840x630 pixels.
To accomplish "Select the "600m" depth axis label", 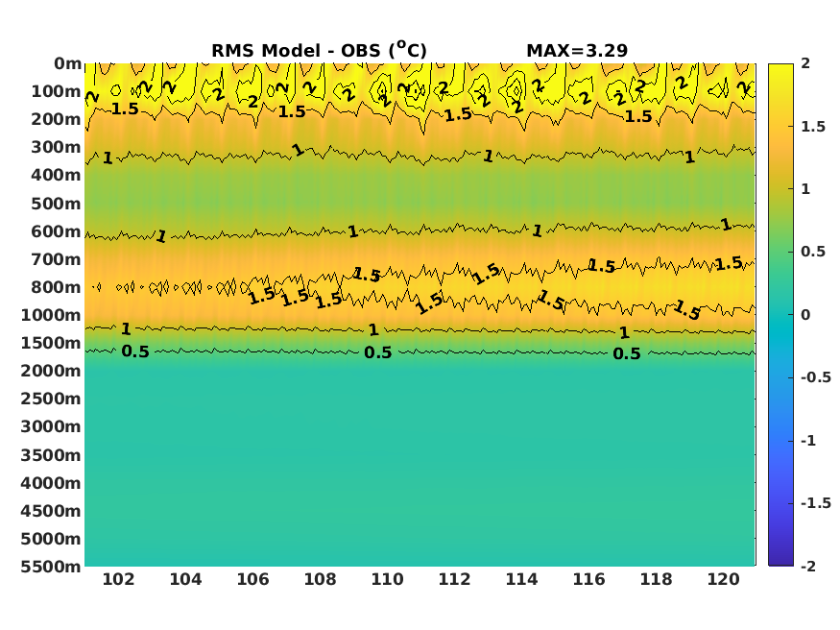I will [x=56, y=231].
